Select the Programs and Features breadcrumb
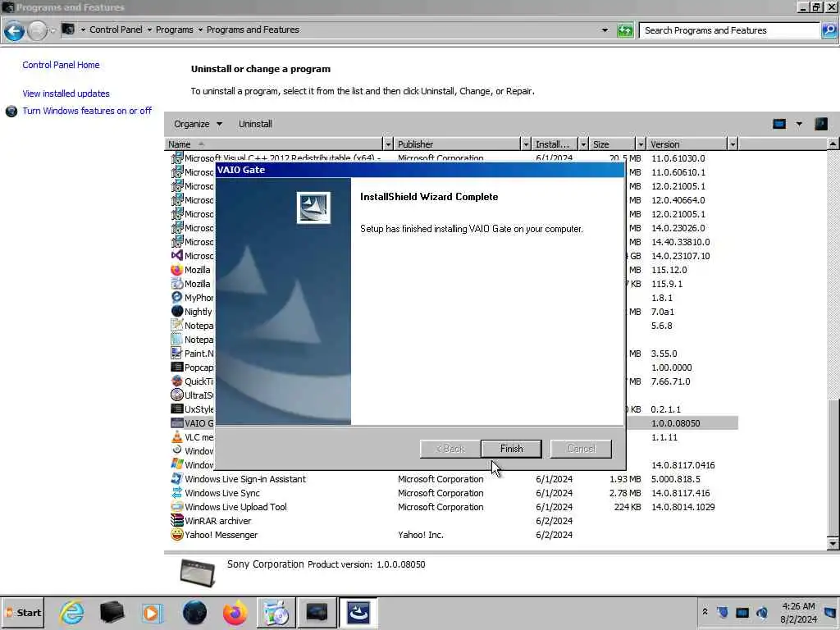The width and height of the screenshot is (840, 630). click(253, 30)
